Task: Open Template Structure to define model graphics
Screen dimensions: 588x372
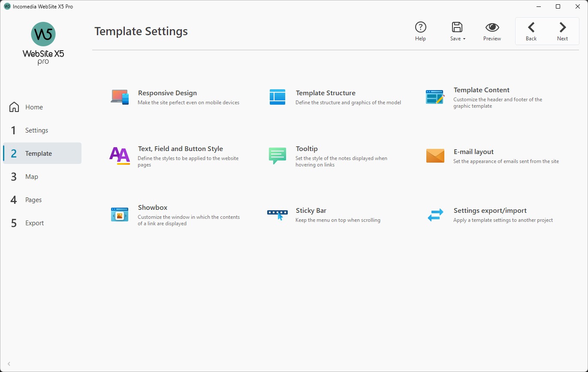Action: 326,93
